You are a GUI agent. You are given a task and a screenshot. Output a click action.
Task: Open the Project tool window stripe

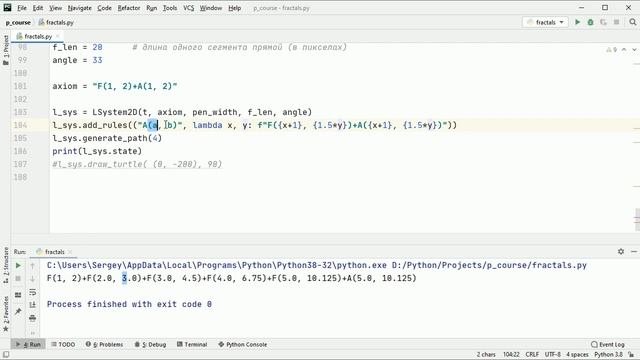click(x=5, y=50)
